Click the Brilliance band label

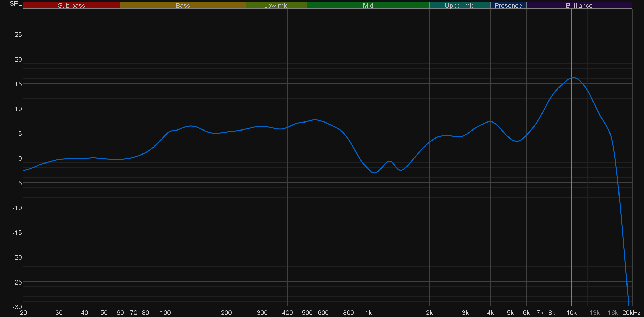point(579,5)
